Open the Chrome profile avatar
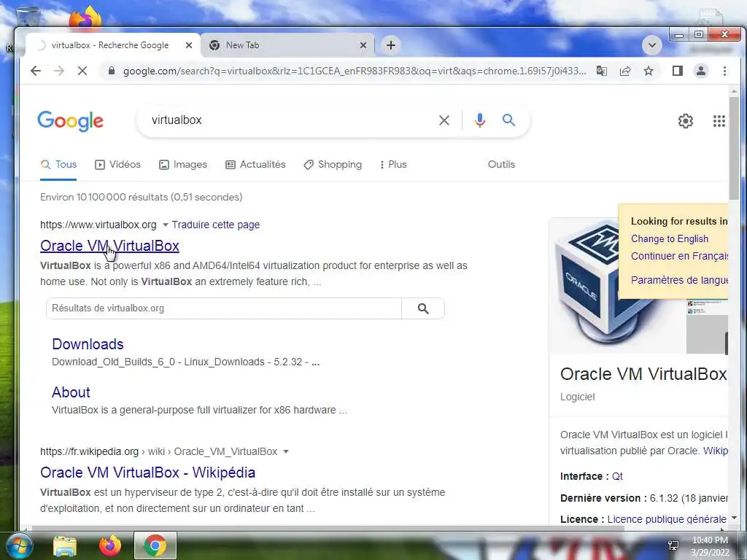 [x=701, y=71]
